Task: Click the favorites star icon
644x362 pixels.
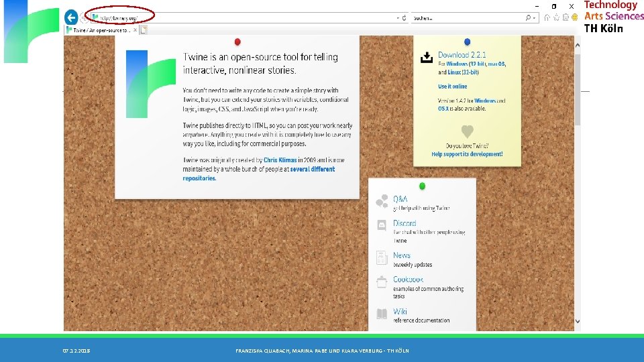Action: click(x=557, y=17)
